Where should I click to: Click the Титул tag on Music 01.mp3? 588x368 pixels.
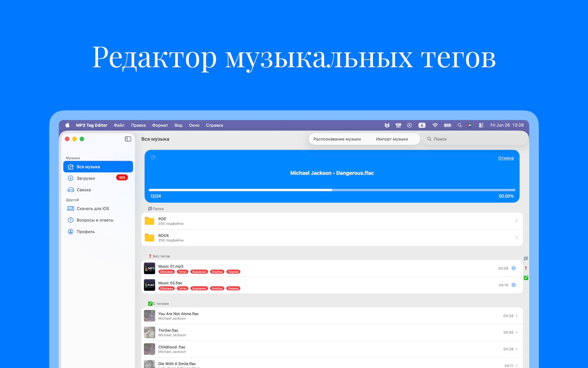183,272
